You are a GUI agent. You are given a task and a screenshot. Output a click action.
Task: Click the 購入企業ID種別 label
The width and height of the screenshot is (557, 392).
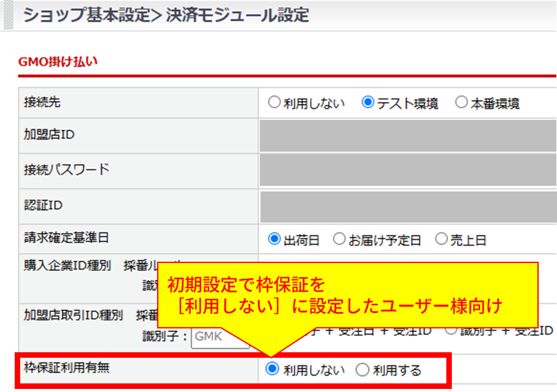pyautogui.click(x=67, y=265)
